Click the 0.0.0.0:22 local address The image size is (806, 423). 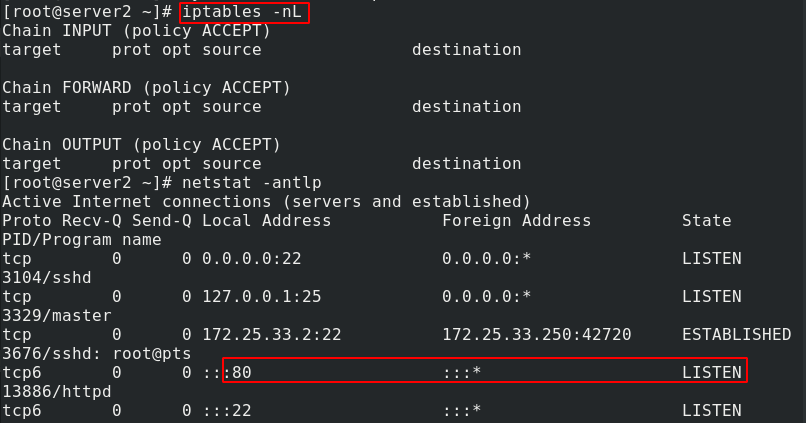pos(252,259)
